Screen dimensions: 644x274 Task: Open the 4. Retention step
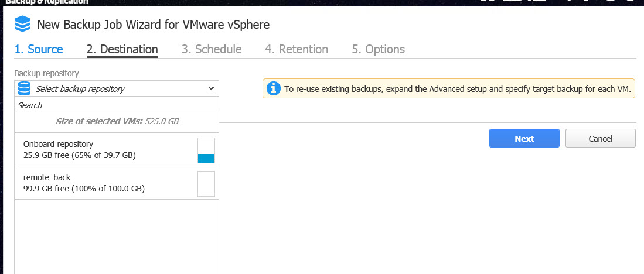pos(297,49)
